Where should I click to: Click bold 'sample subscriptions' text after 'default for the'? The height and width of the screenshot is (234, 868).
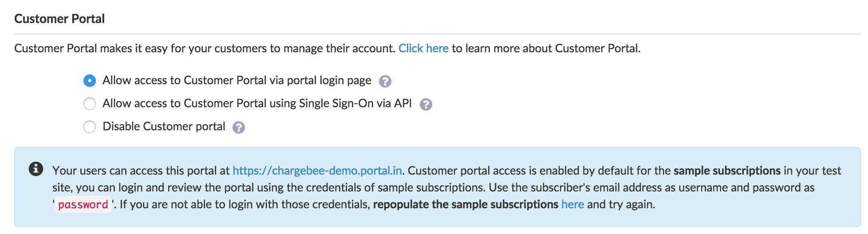726,171
